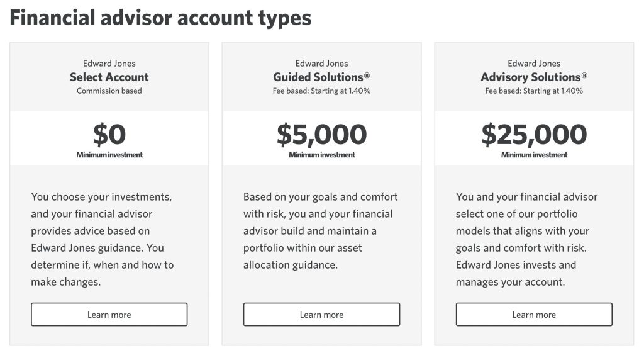644x353 pixels.
Task: Open Learn more for Guided Solutions
Action: [321, 315]
